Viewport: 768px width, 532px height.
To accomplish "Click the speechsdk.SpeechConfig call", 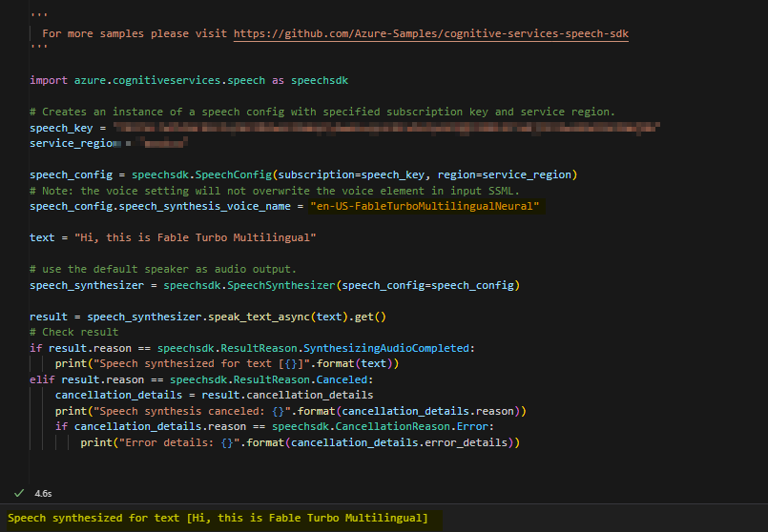I will (x=355, y=174).
